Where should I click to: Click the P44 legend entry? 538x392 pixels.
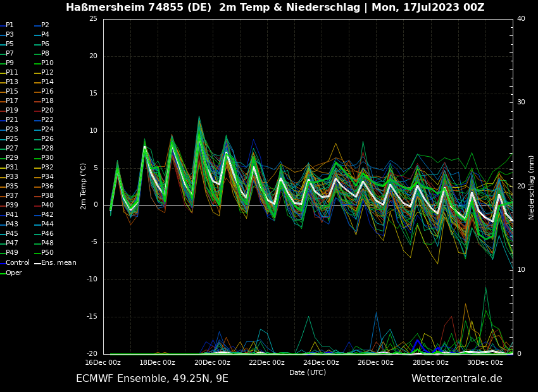[47, 224]
